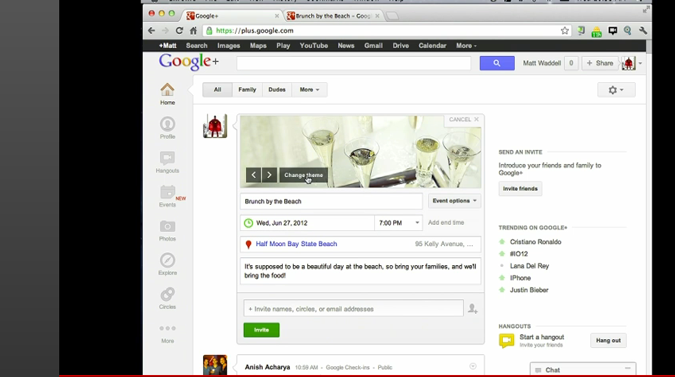Click the green Invite button
The image size is (675, 377).
pos(261,330)
